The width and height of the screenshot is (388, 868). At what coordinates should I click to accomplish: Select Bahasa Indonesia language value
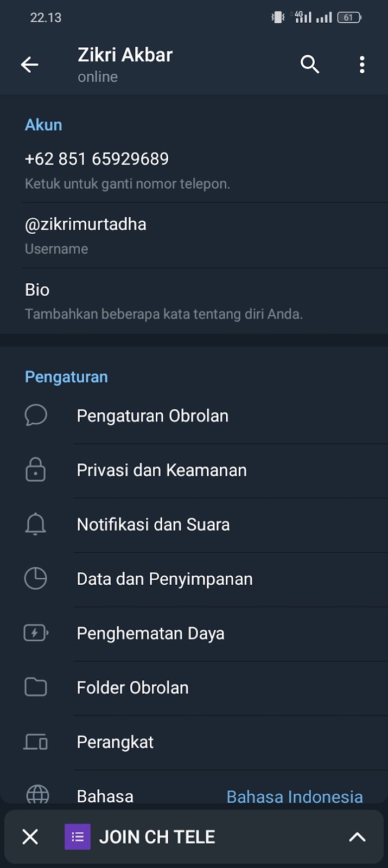click(294, 796)
